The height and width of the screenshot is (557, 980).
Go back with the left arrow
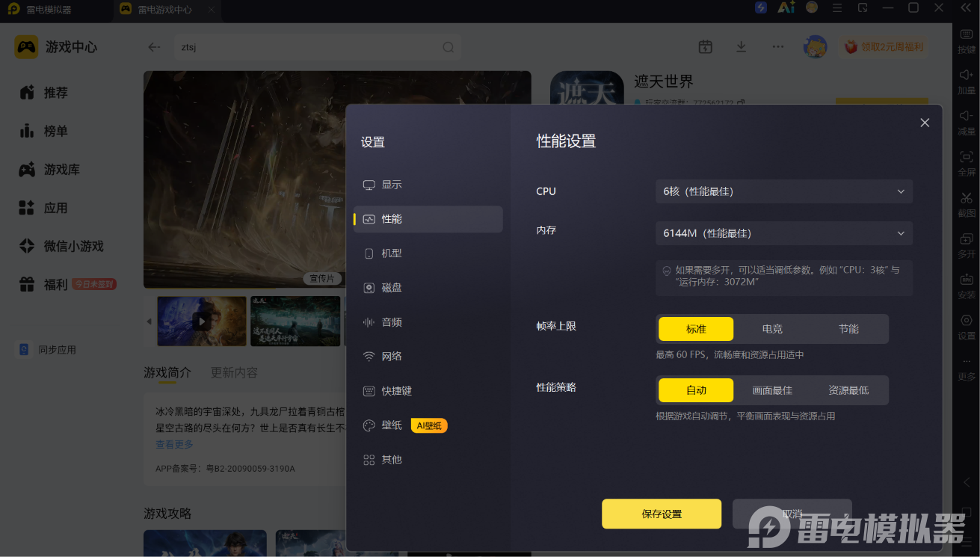pyautogui.click(x=154, y=47)
